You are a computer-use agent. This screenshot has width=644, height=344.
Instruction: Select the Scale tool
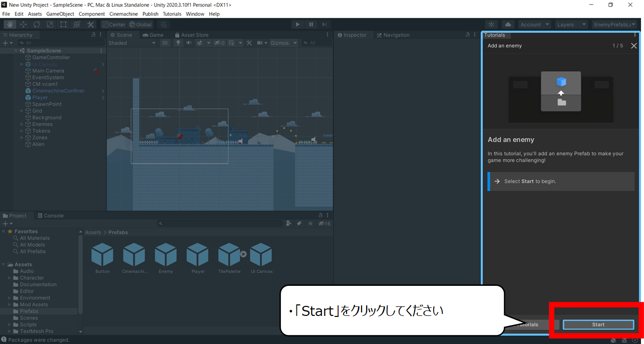50,24
